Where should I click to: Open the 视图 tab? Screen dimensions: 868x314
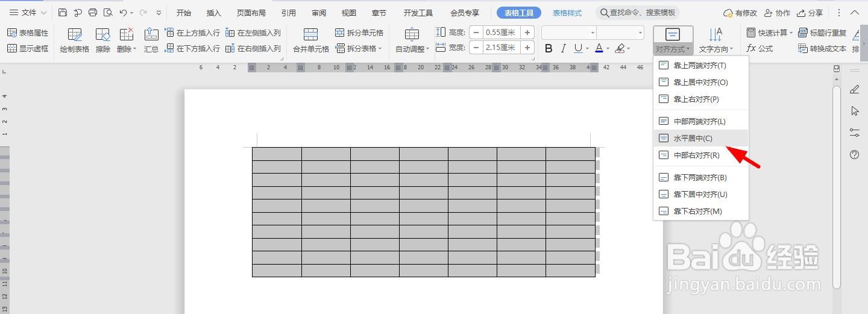coord(348,13)
